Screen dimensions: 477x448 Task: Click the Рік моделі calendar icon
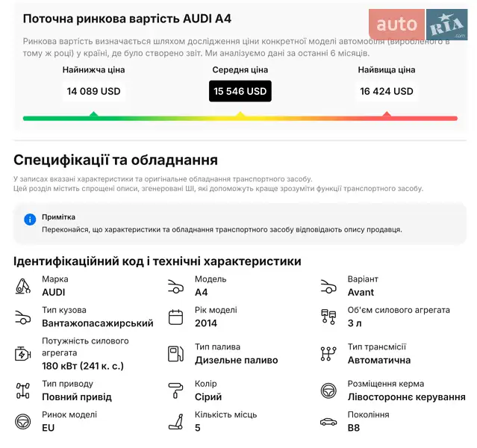tap(175, 317)
